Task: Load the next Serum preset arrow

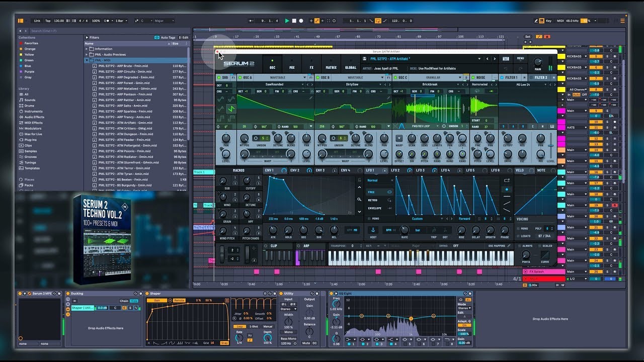Action: [x=495, y=58]
